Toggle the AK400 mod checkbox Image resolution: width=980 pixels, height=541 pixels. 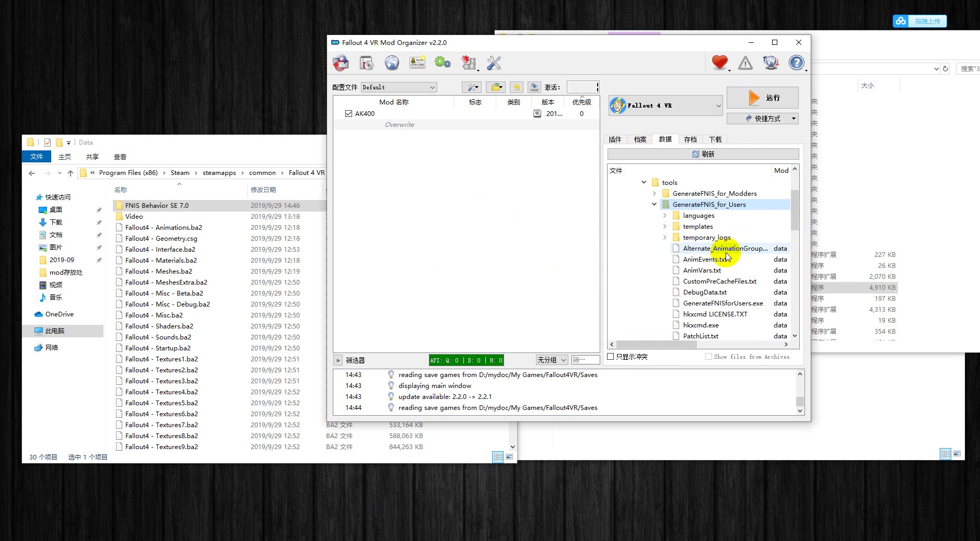pyautogui.click(x=348, y=113)
